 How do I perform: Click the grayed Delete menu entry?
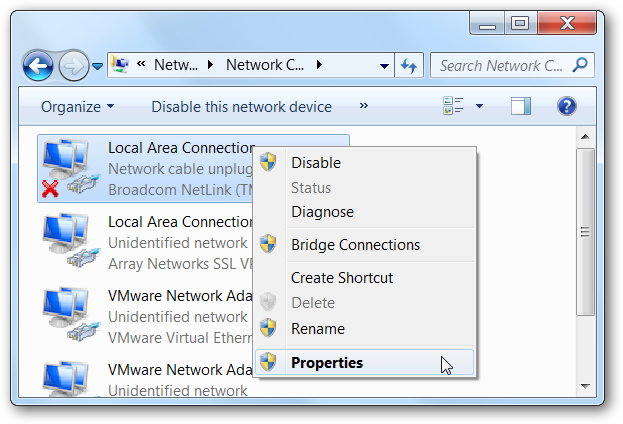click(x=365, y=303)
